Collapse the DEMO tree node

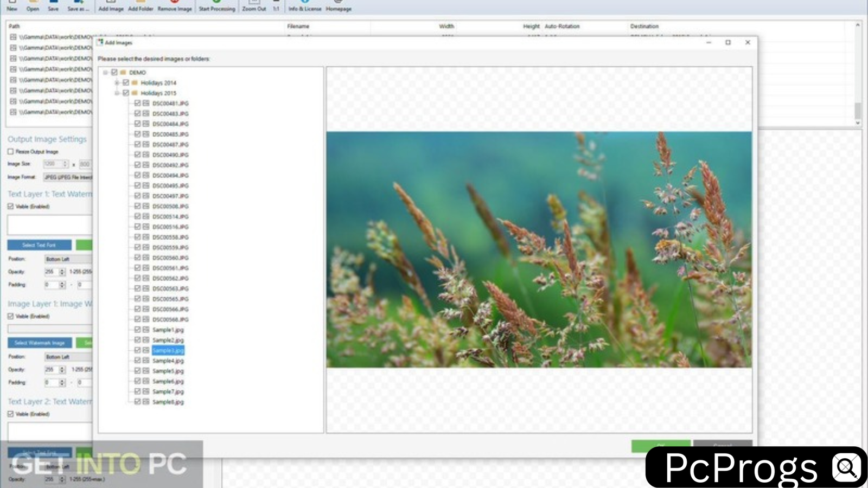106,72
